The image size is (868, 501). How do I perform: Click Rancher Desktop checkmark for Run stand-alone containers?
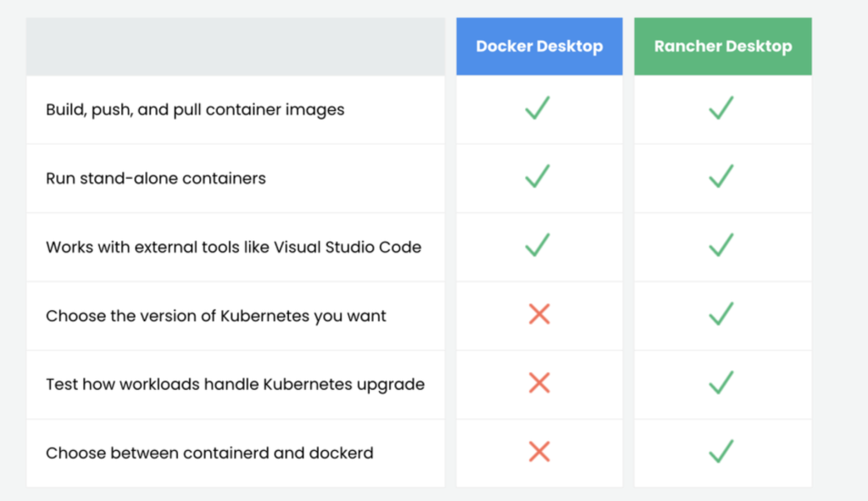(721, 177)
